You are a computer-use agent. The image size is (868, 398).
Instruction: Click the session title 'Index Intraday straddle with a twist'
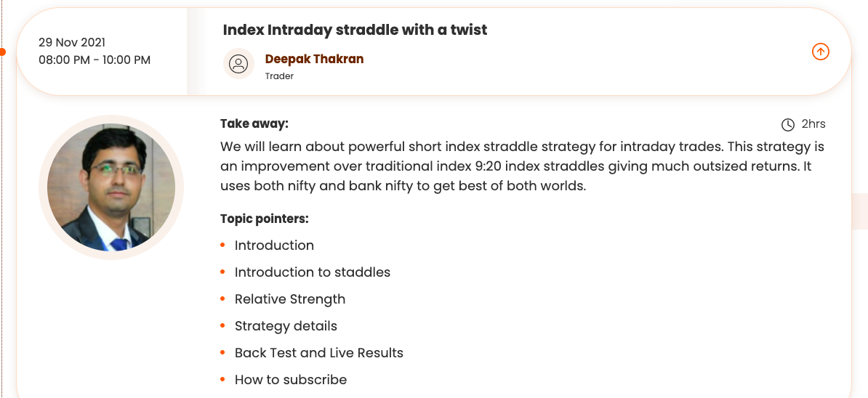(x=355, y=30)
